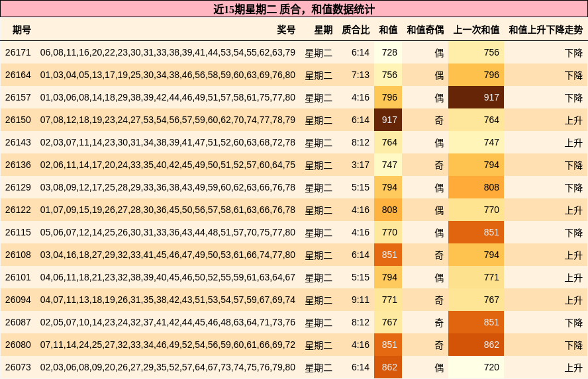Click the winning numbers of issue 26171

168,52
